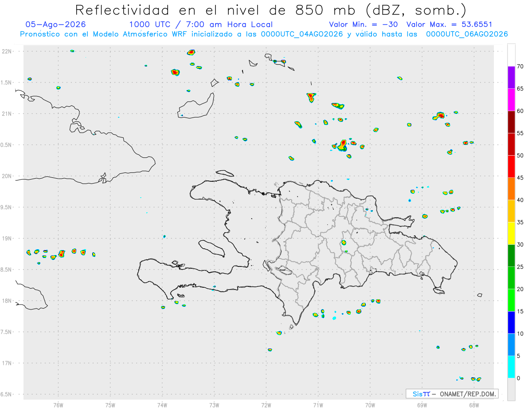Viewport: 532px width, 411px height.
Task: Click the colorbar tick label '10'
Action: click(520, 334)
